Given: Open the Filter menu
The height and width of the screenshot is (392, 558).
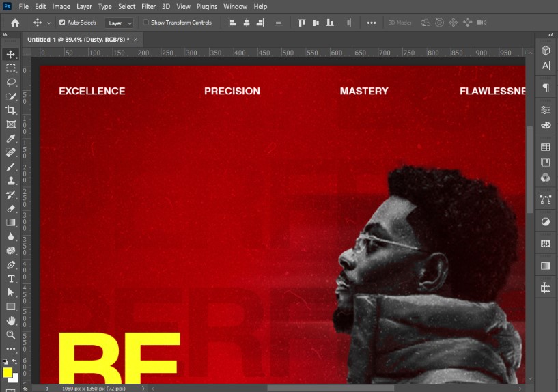Looking at the screenshot, I should pos(148,6).
